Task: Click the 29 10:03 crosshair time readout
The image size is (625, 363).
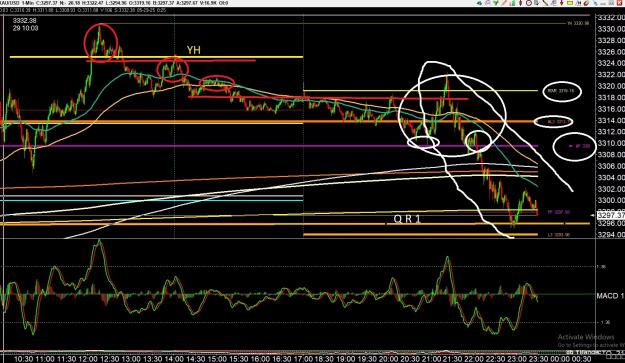Action: (x=25, y=28)
